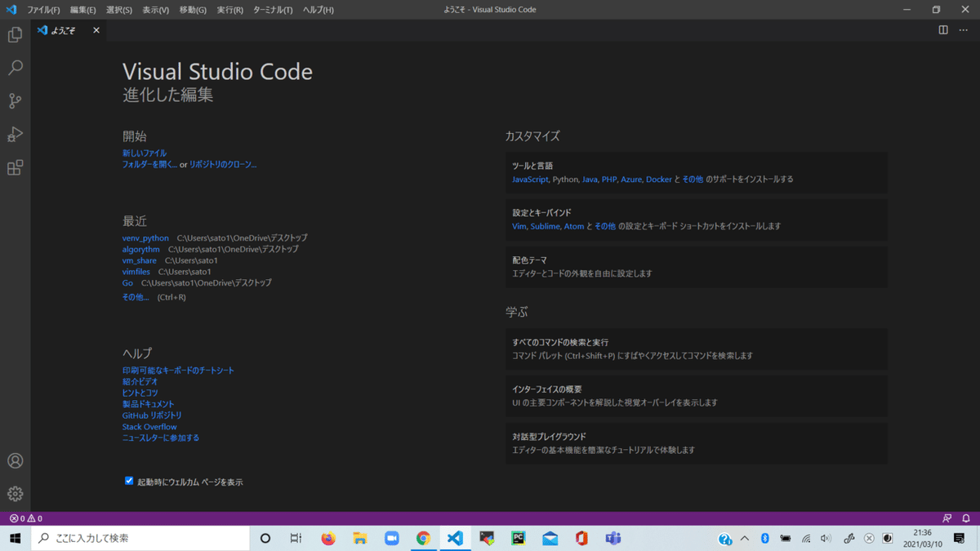Open 印刷可能なキーボードのチートシート link

click(x=178, y=370)
